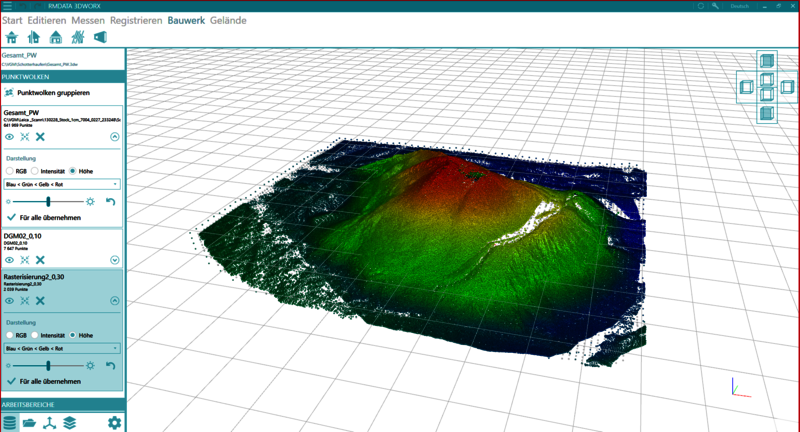
Task: Select the bottommost cube in the view selector
Action: (767, 113)
